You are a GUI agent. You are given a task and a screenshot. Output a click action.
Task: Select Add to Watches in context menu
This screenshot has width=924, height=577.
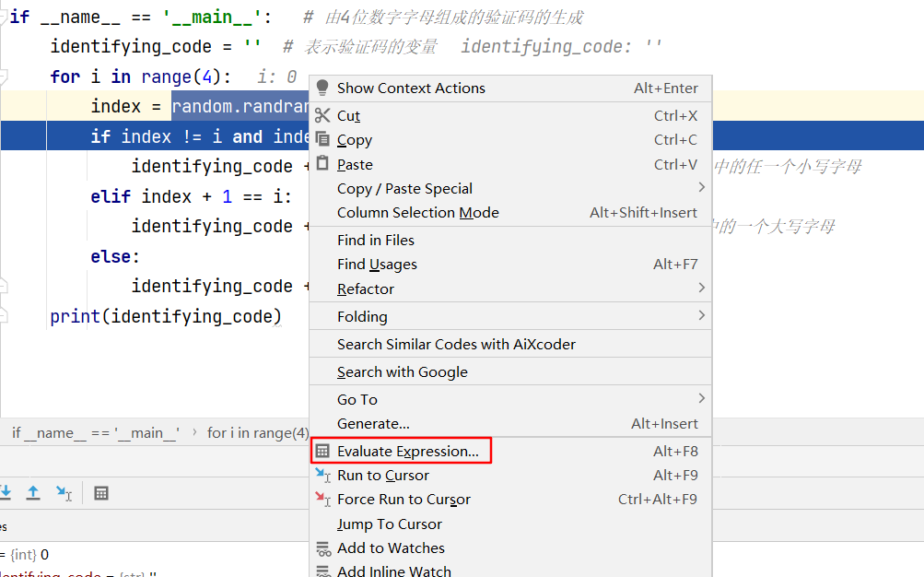(391, 548)
